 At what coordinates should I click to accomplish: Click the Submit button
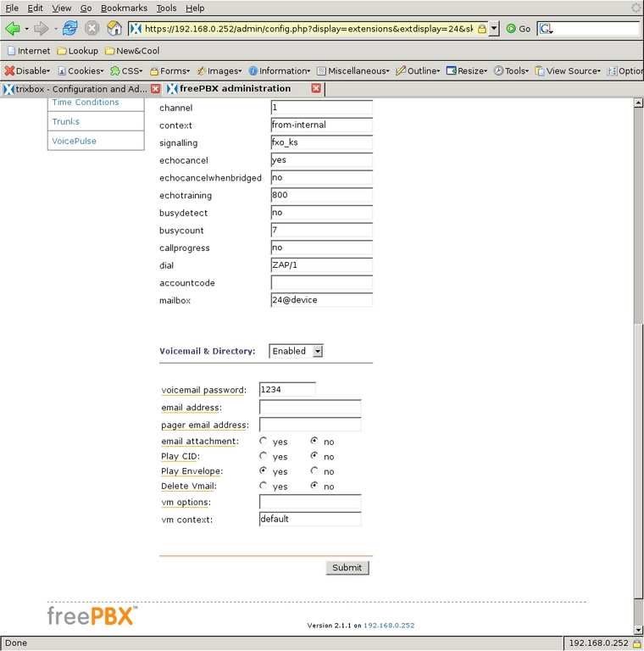coord(347,568)
